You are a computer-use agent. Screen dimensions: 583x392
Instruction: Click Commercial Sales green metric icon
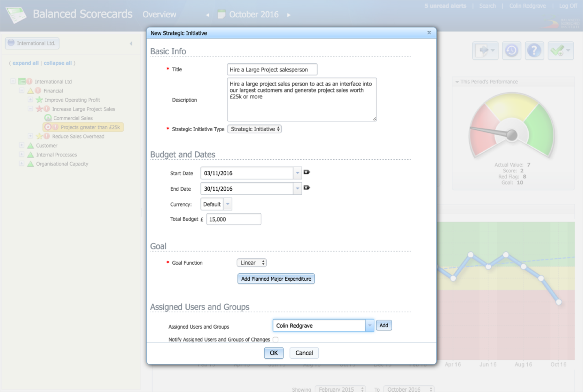(x=48, y=118)
